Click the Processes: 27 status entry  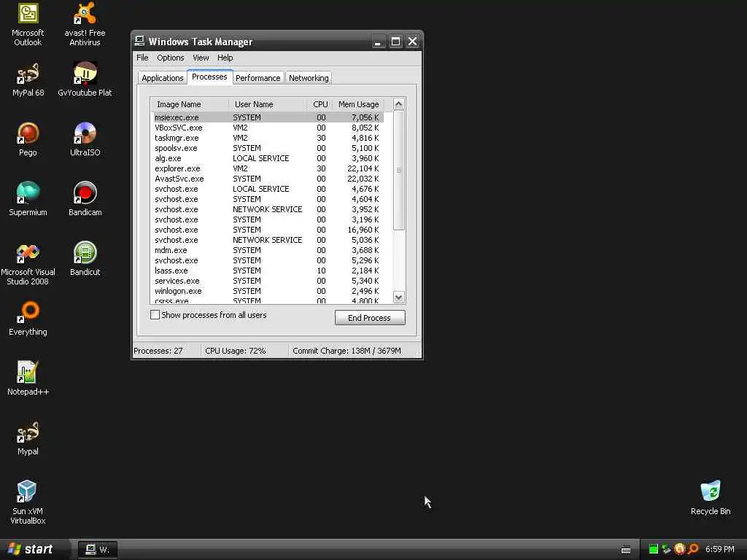[158, 351]
